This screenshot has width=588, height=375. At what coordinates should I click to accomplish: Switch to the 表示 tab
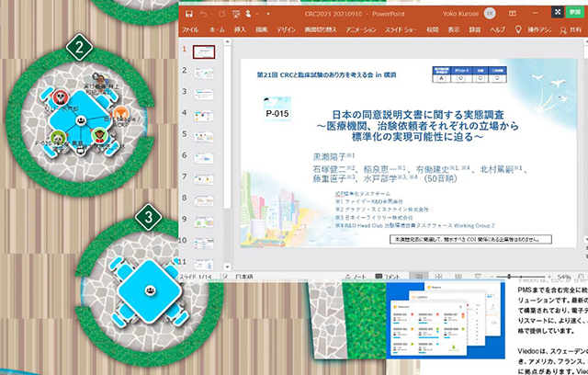click(x=454, y=29)
